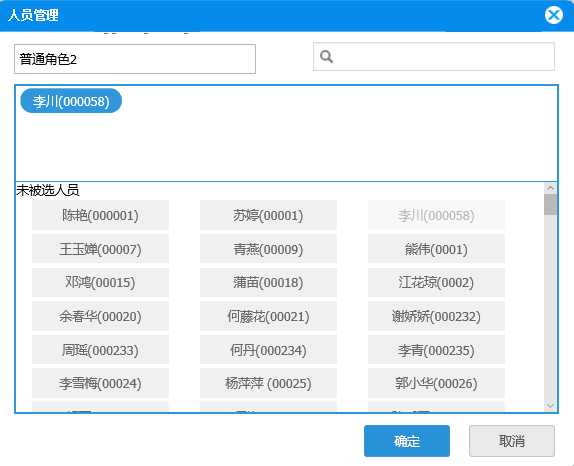Select 杨萍萍 (00025) entry
The height and width of the screenshot is (466, 574).
268,383
